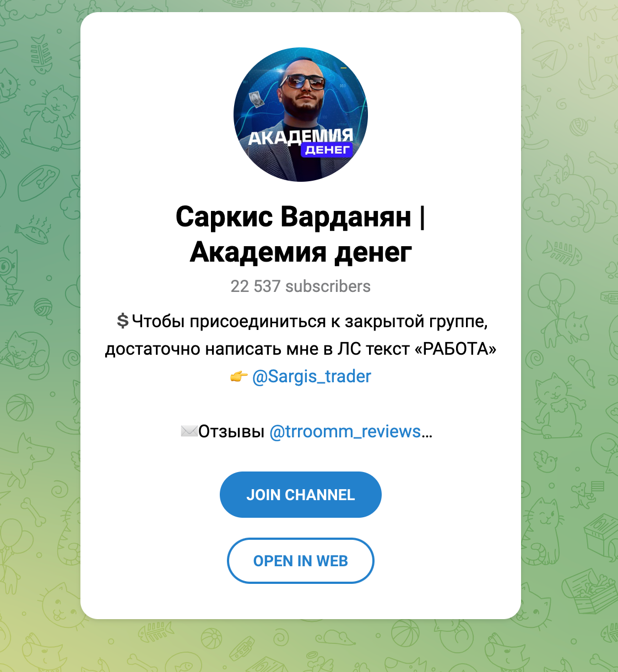Click the dollar sign emoji in the description
The width and height of the screenshot is (618, 672).
123,321
